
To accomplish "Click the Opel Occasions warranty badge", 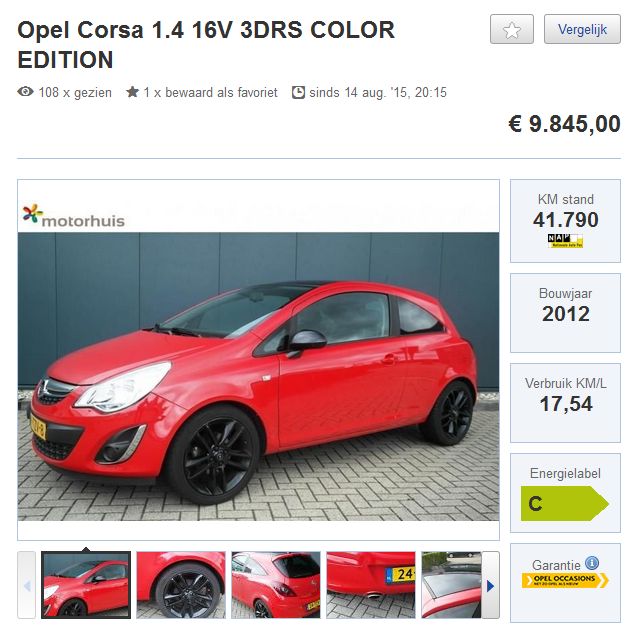I will pos(565,581).
